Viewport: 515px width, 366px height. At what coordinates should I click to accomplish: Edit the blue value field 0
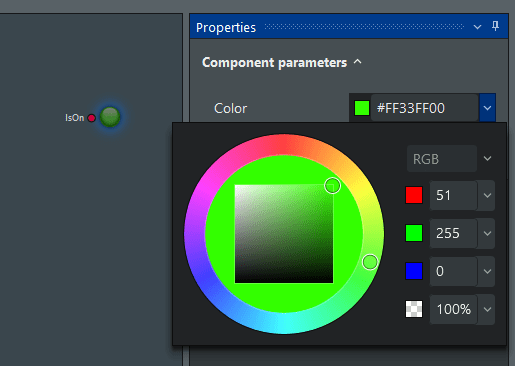pyautogui.click(x=453, y=271)
